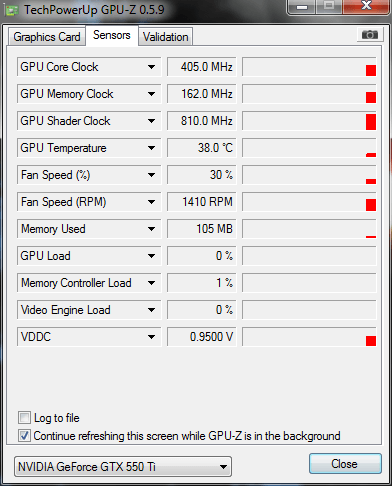Minimize the GPU-Z window
The image size is (392, 486).
point(302,6)
